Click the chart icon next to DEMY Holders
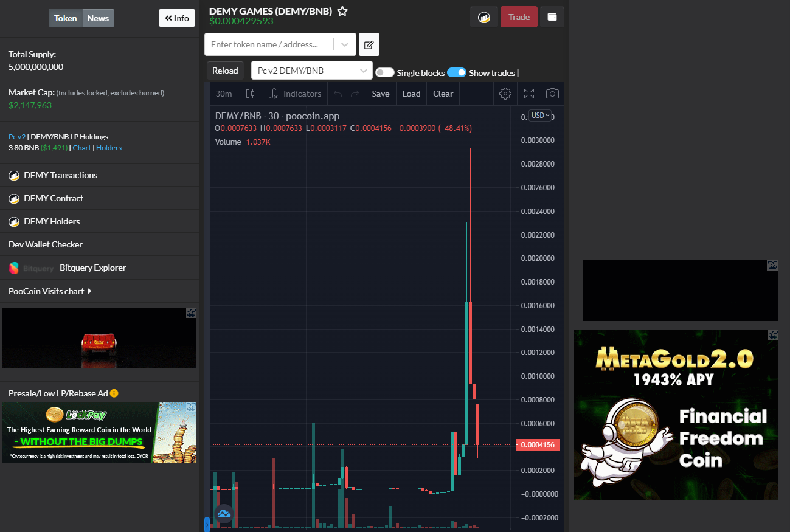 (14, 221)
